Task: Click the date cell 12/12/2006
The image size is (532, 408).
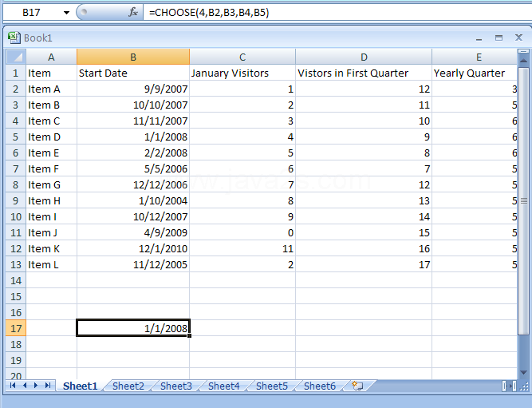Action: tap(133, 184)
